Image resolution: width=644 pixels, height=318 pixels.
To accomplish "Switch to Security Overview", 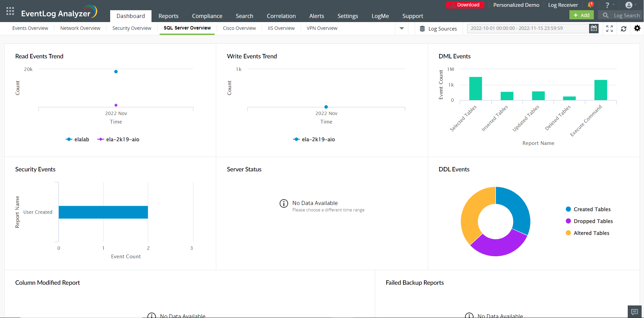I will tap(132, 28).
